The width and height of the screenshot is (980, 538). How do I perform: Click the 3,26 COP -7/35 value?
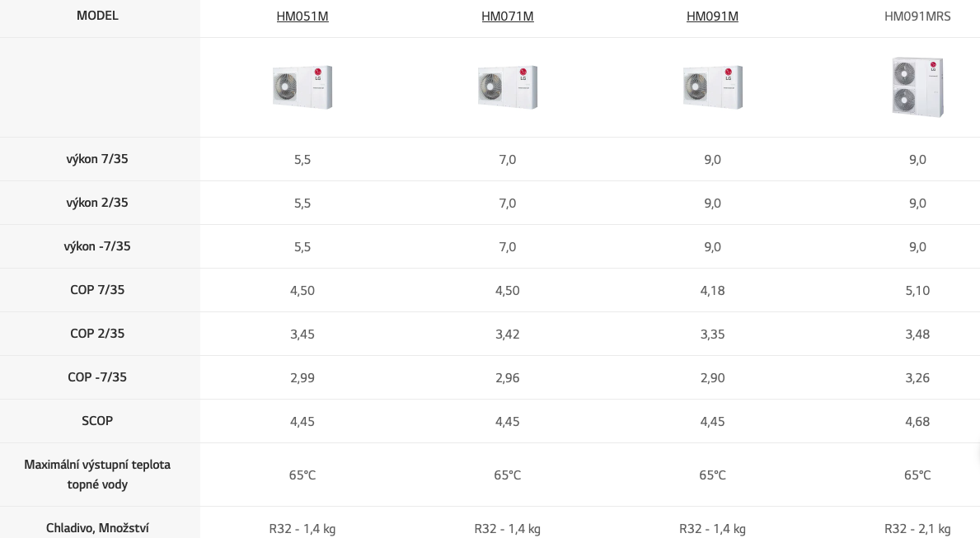(x=917, y=378)
